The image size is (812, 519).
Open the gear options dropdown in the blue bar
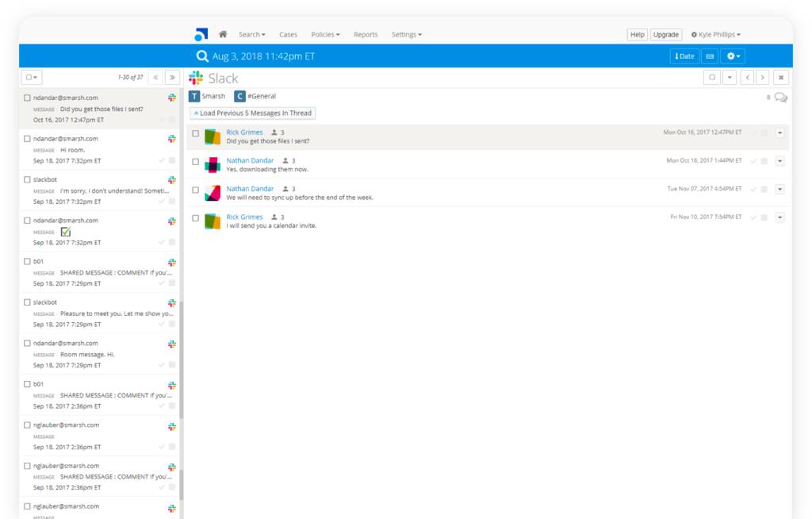[733, 56]
